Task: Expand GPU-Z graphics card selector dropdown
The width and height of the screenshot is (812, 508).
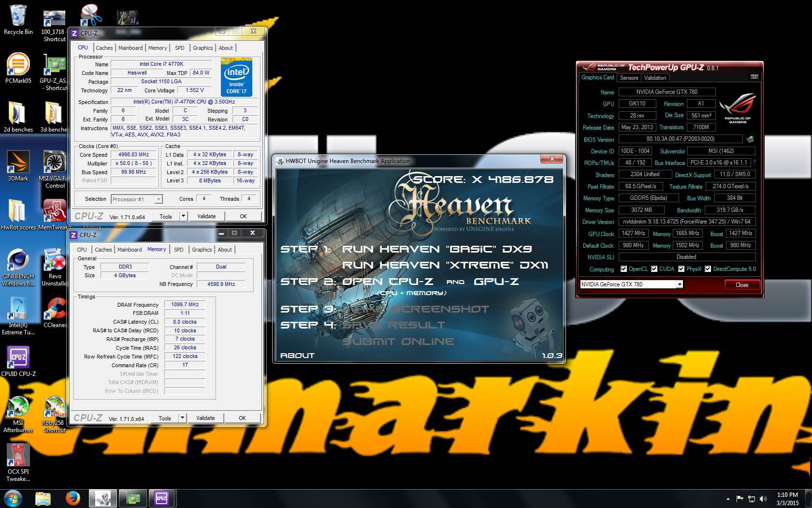Action: (x=679, y=284)
